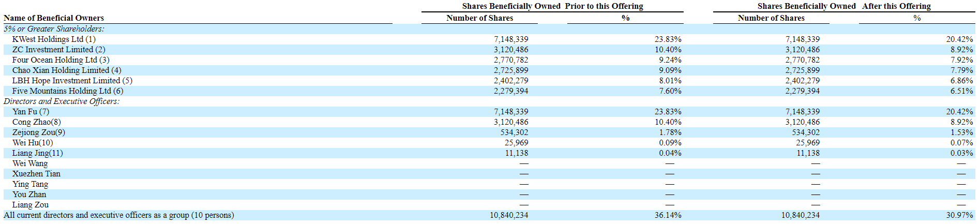
Task: Click the Cong Zhao name cell
Action: pos(36,122)
